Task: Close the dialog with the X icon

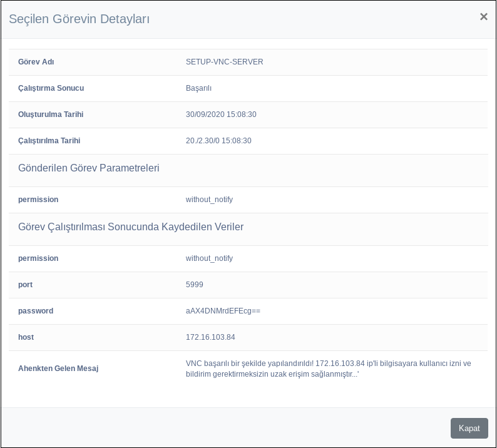Action: pyautogui.click(x=483, y=17)
